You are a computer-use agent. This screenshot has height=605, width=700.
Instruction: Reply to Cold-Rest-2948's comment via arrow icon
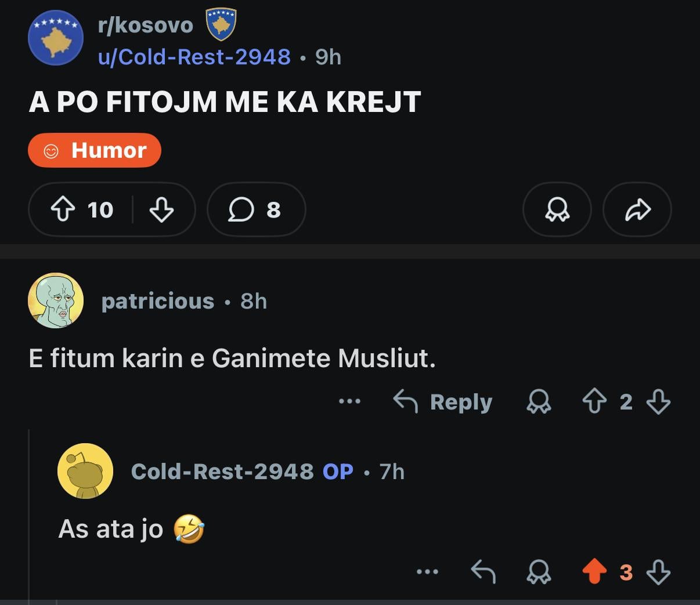click(x=483, y=573)
